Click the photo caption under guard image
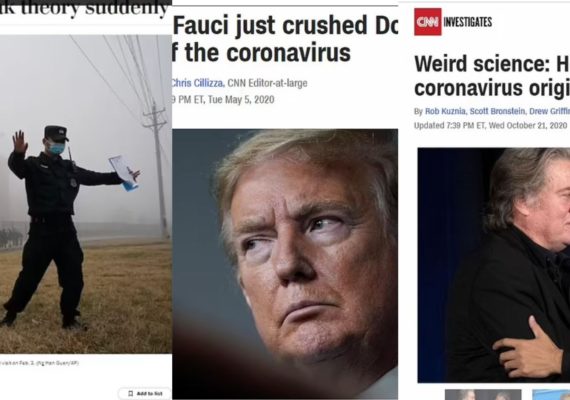570x400 pixels. (x=39, y=363)
